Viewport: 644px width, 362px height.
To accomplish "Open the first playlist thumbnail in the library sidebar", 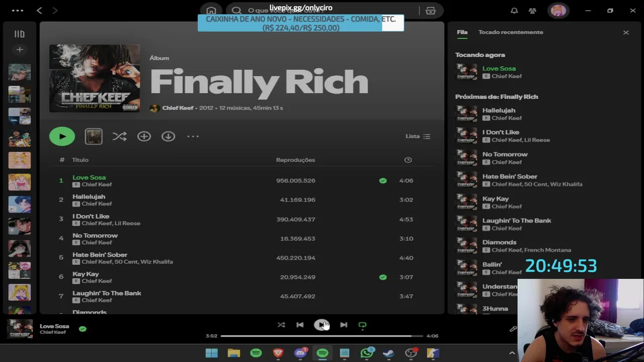I will (x=20, y=72).
